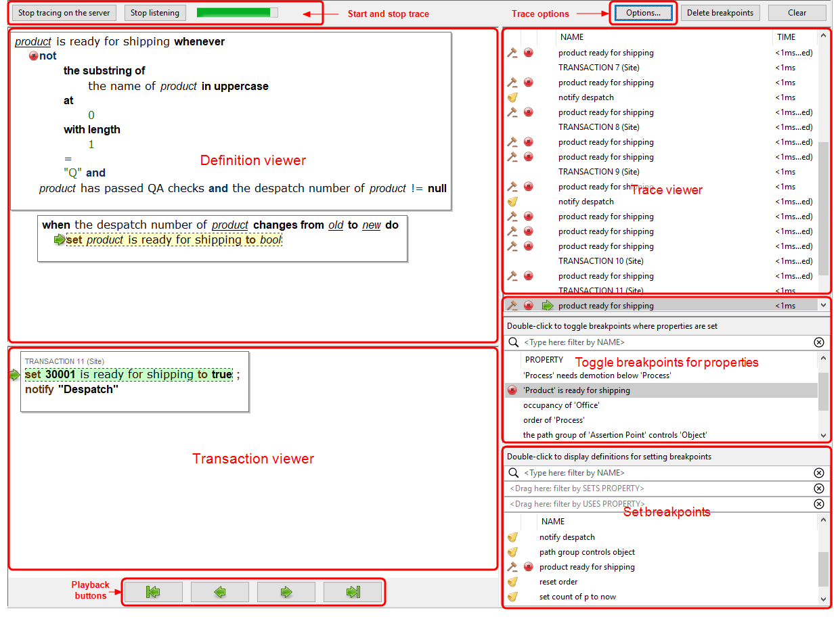Click green arrow marker in definition viewer
Viewport: 840px width, 617px height.
click(x=60, y=239)
